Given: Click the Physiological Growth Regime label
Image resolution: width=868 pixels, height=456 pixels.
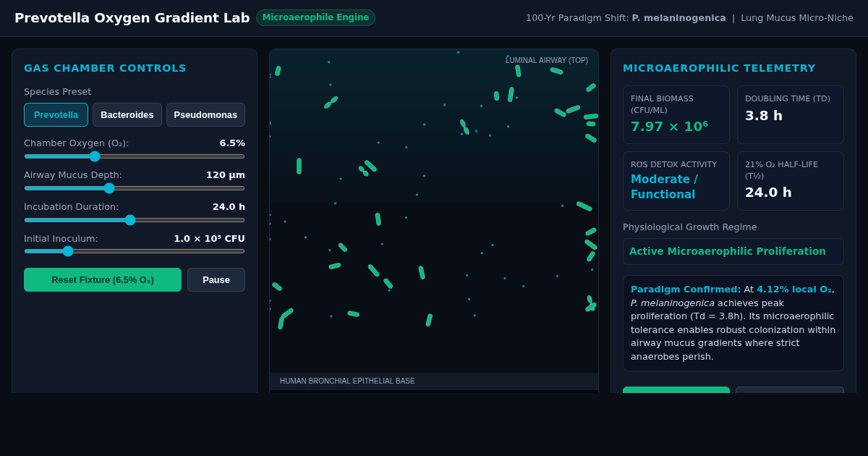Looking at the screenshot, I should pyautogui.click(x=690, y=227).
